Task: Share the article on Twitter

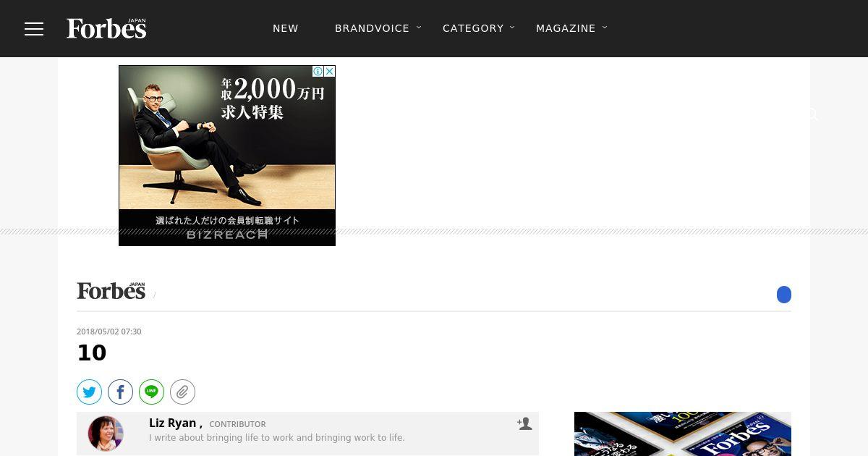Action: (89, 392)
